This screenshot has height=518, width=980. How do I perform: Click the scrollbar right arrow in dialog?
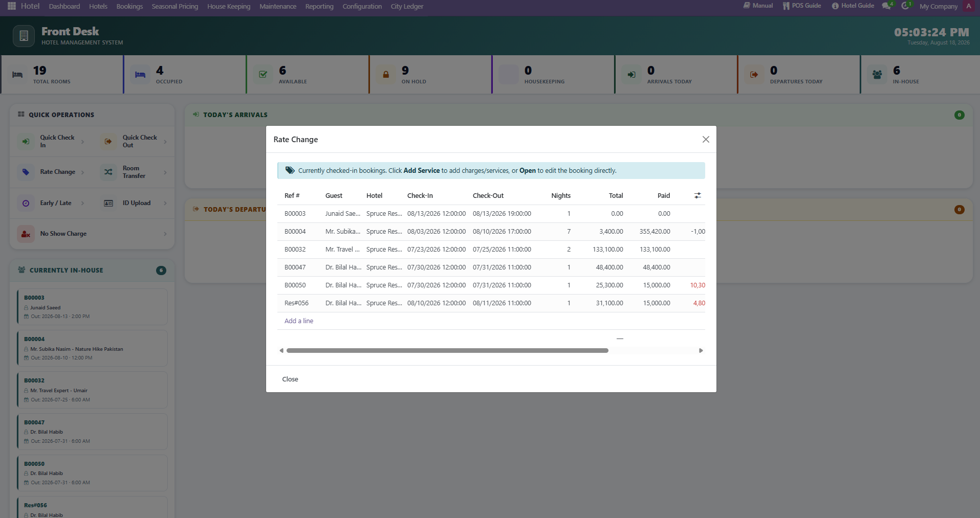point(701,351)
